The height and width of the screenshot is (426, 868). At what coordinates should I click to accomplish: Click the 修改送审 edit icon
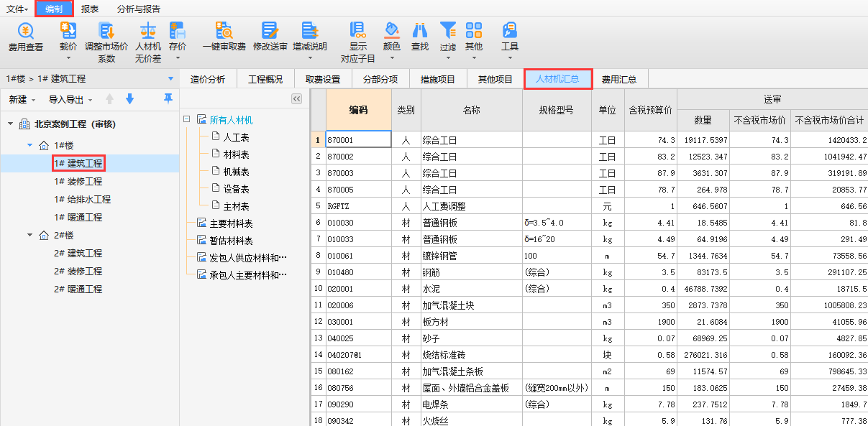click(x=270, y=32)
